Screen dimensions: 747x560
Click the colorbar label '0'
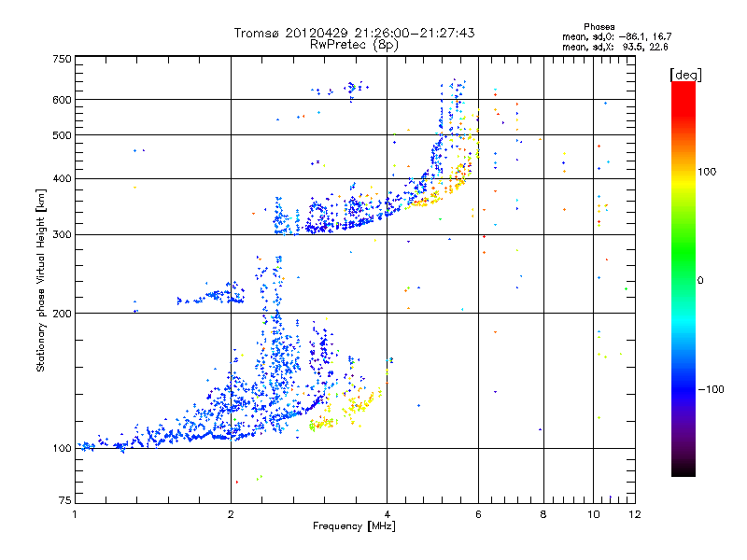click(700, 281)
